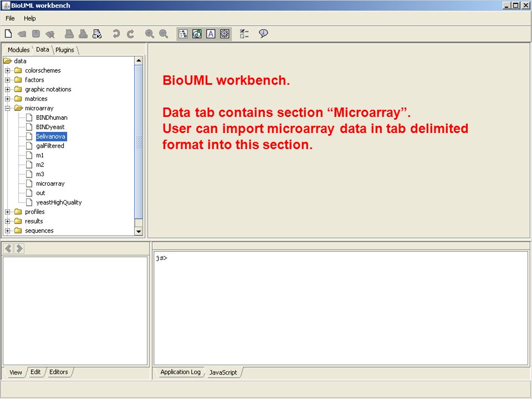Open the File menu
532x399 pixels.
tap(10, 18)
